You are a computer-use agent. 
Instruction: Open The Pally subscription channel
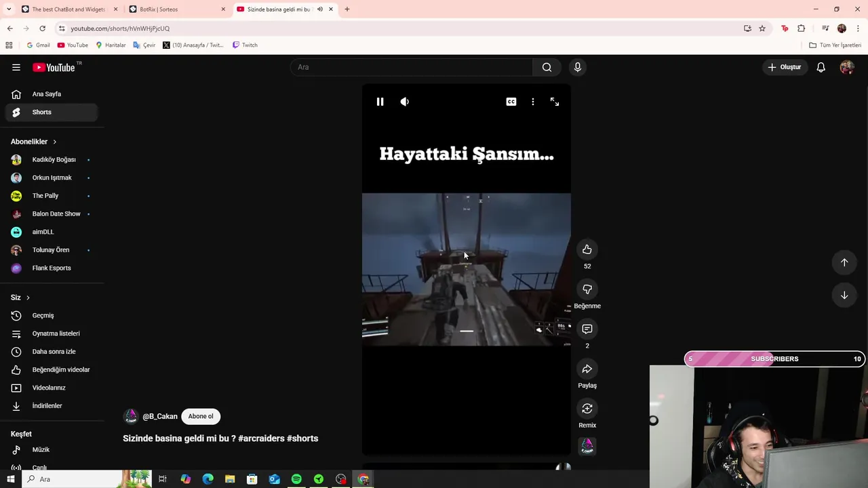pyautogui.click(x=52, y=196)
